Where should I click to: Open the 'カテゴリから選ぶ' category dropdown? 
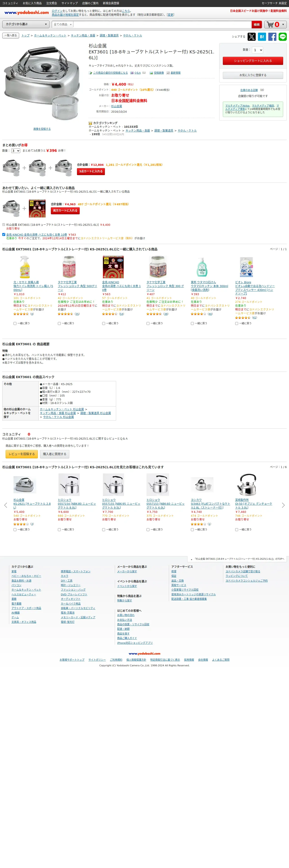tap(26, 24)
